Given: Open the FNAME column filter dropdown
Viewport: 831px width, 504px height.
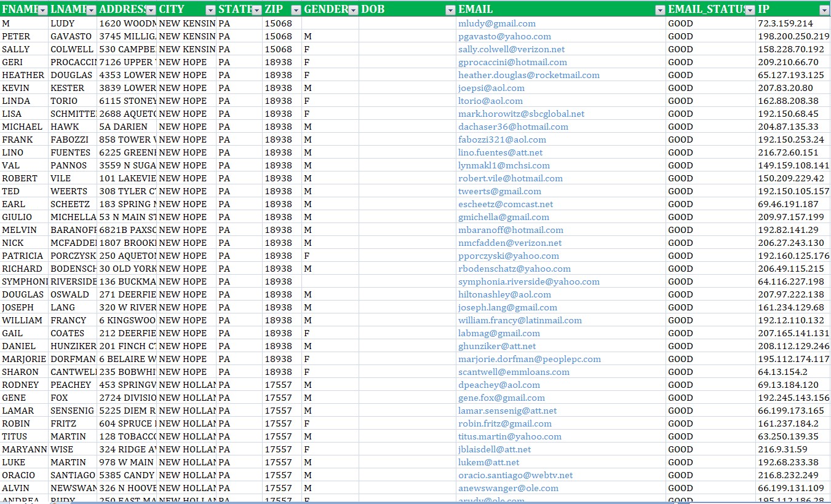Looking at the screenshot, I should (42, 10).
